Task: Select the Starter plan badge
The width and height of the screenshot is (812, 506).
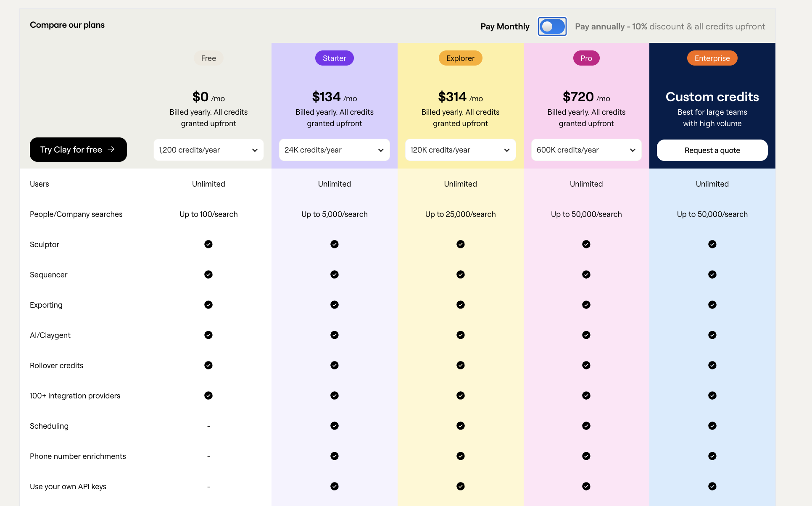Action: [334, 58]
